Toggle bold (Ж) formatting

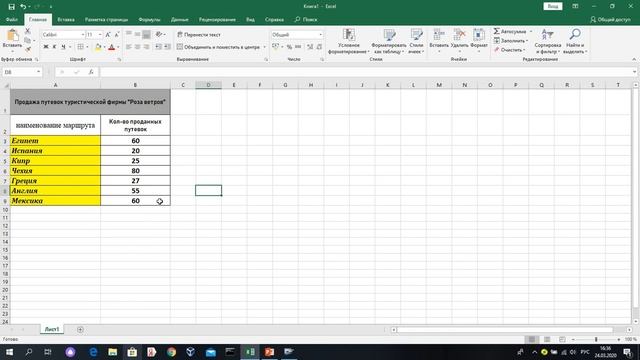46,47
